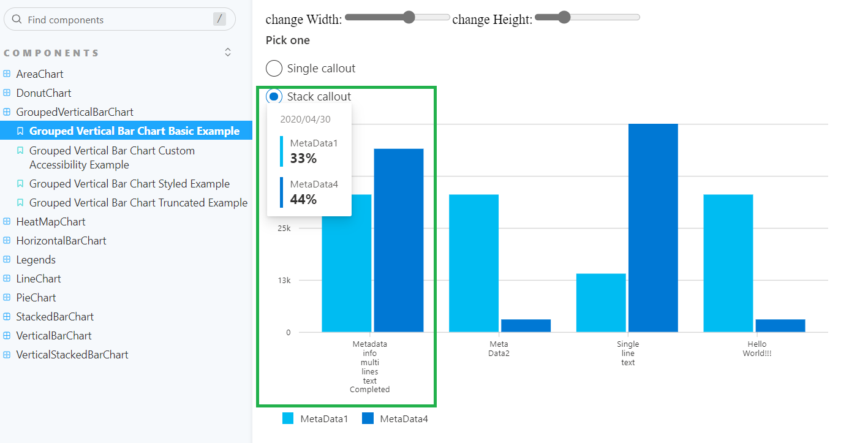Image resolution: width=868 pixels, height=443 pixels.
Task: Open the VerticalStackedBarChart component page
Action: click(x=72, y=354)
